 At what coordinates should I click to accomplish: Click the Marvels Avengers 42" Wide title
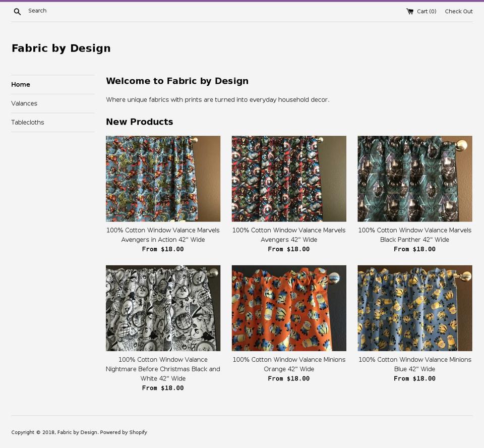click(x=289, y=235)
